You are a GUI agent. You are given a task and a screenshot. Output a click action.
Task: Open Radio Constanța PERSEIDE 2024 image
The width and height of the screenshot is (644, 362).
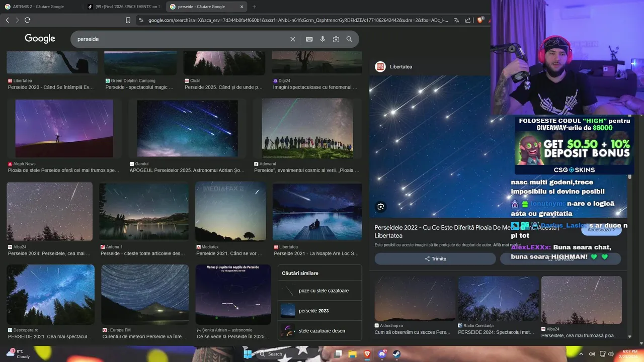(x=498, y=299)
